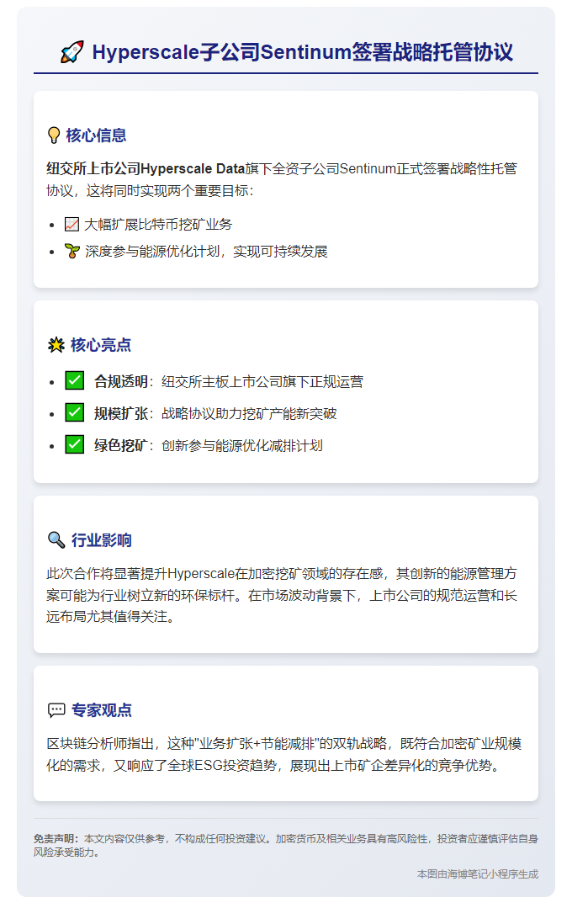Click the bold text 纽交所上市公司Hyperscale Data

[x=146, y=169]
